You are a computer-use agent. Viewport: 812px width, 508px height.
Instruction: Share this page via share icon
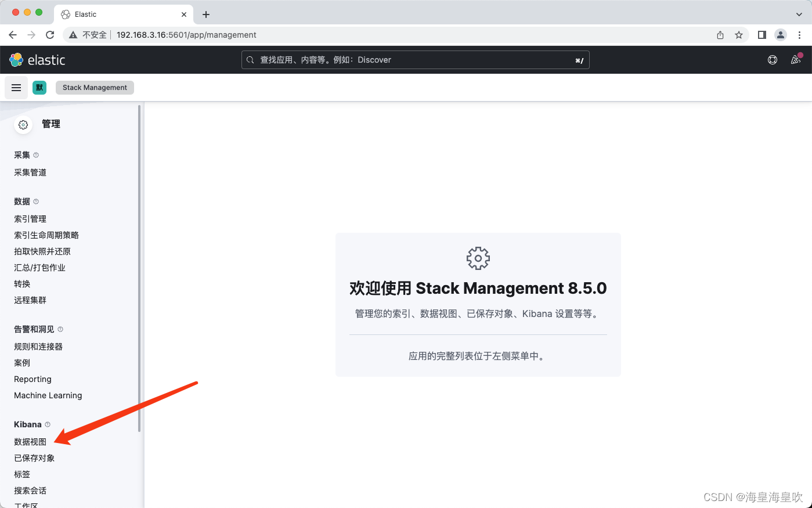point(720,35)
